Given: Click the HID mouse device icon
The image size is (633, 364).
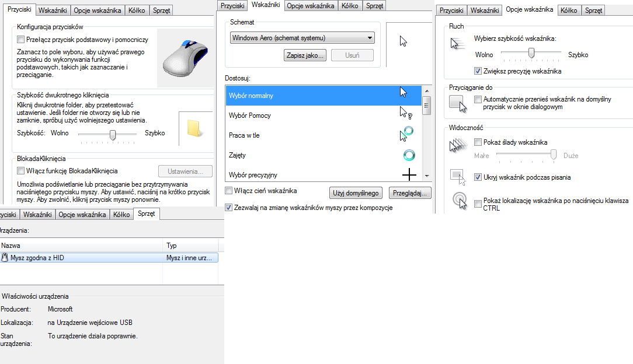Looking at the screenshot, I should (x=5, y=257).
